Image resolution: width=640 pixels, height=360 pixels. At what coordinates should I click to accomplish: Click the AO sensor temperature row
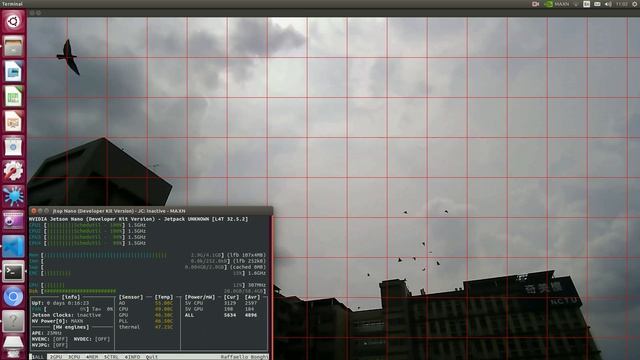click(x=146, y=303)
